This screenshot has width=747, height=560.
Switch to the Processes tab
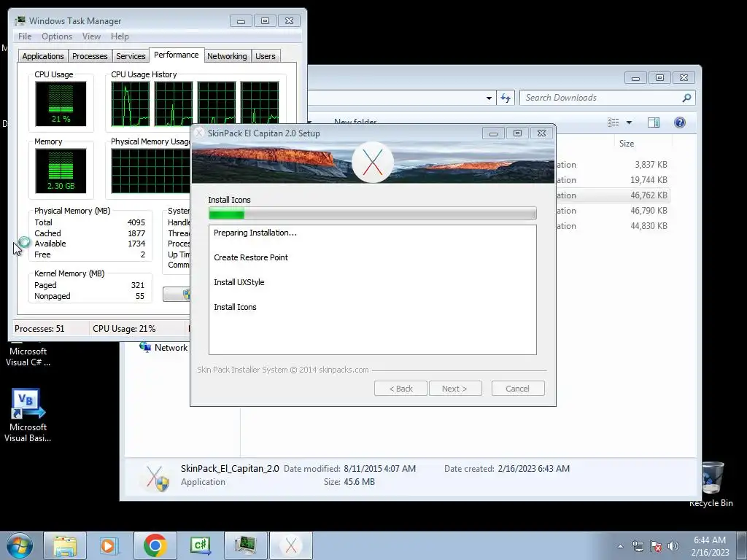(x=90, y=56)
